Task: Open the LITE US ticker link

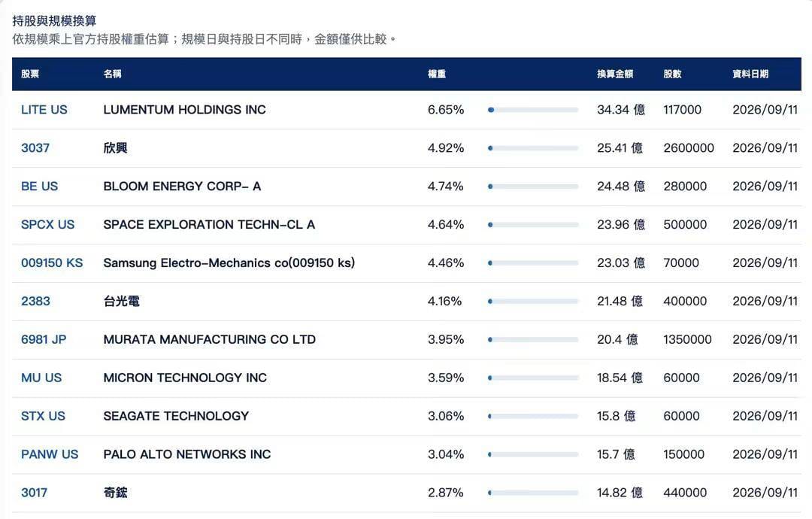Action: (x=44, y=110)
